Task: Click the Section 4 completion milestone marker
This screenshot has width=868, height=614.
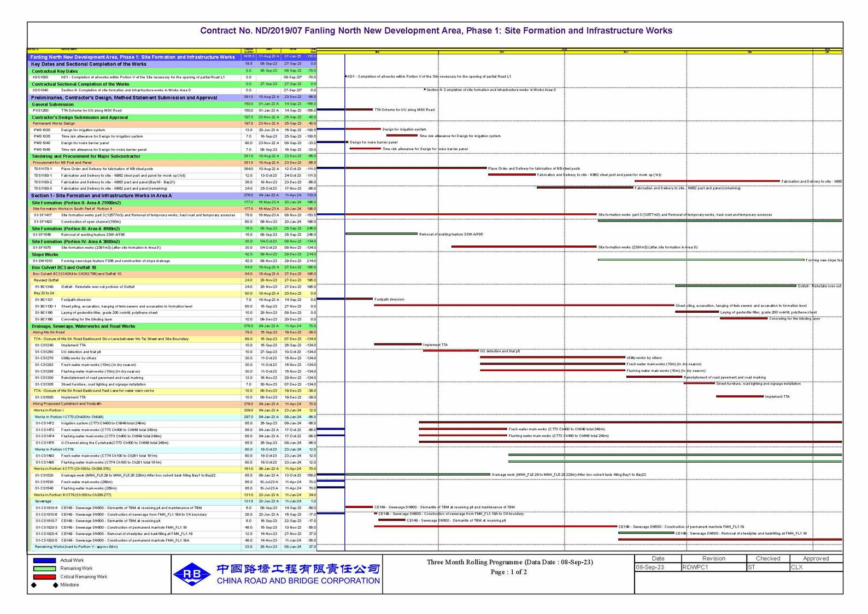Action: [425, 90]
